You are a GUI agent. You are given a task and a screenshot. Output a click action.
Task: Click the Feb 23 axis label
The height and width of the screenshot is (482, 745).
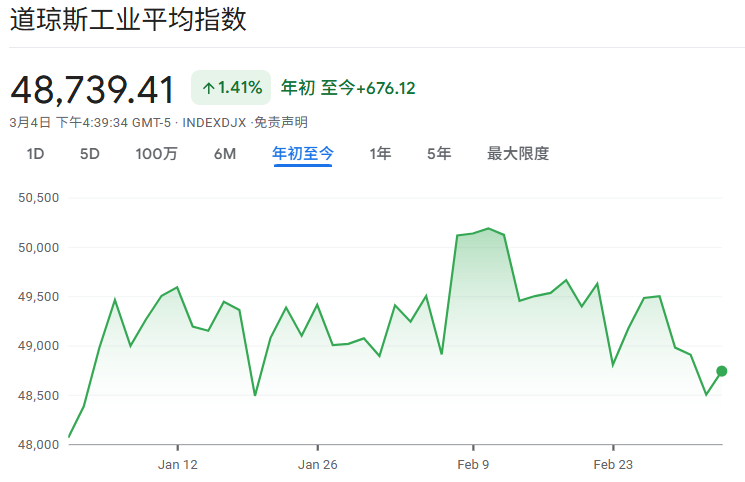(613, 464)
